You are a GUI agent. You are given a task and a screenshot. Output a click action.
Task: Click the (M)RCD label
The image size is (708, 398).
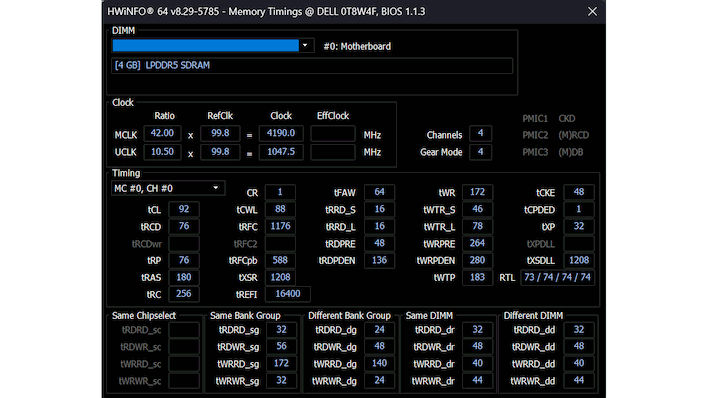click(573, 135)
